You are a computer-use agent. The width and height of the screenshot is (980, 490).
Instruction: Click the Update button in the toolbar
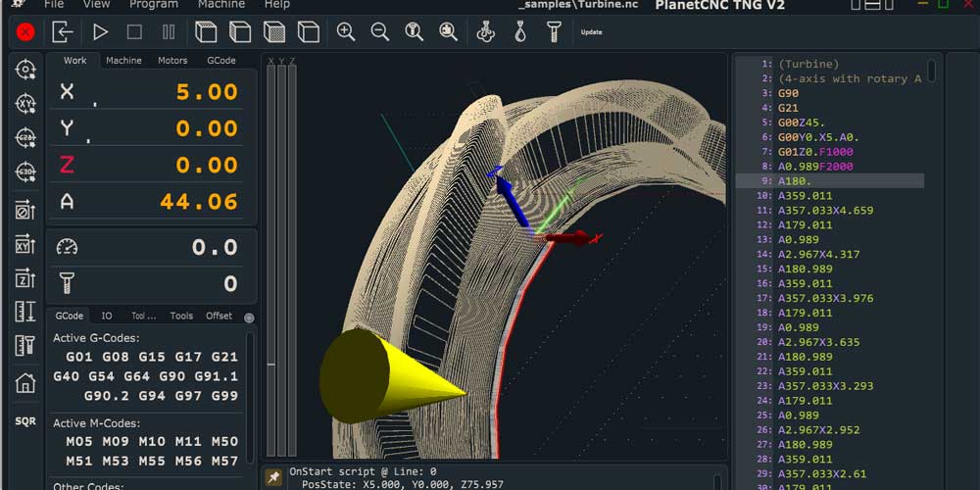pos(591,32)
